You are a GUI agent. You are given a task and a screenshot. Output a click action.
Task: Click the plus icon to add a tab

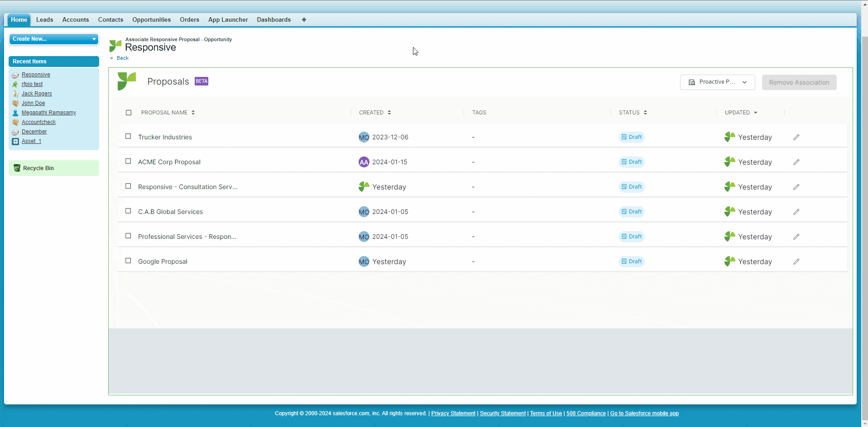click(304, 19)
